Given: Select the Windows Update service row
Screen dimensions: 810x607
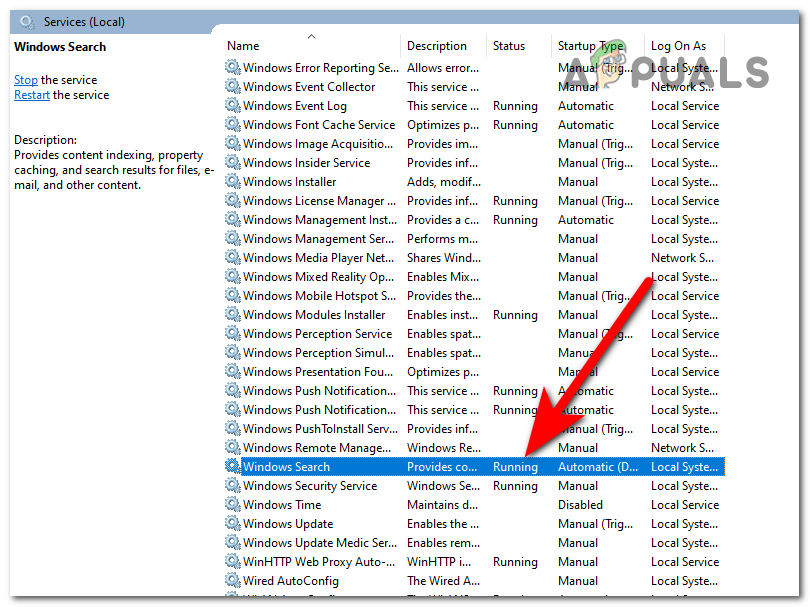Looking at the screenshot, I should (x=474, y=524).
